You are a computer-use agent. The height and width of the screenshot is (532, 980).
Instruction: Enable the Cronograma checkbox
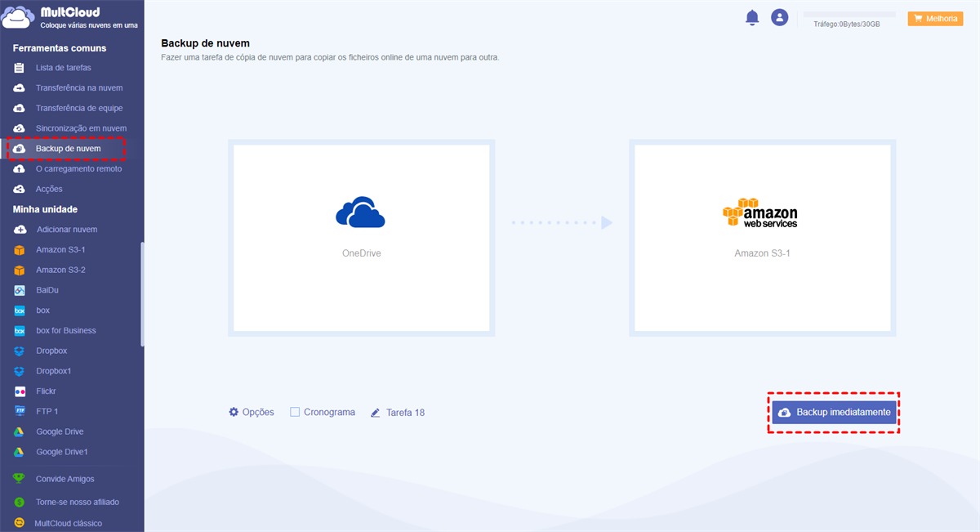click(295, 412)
